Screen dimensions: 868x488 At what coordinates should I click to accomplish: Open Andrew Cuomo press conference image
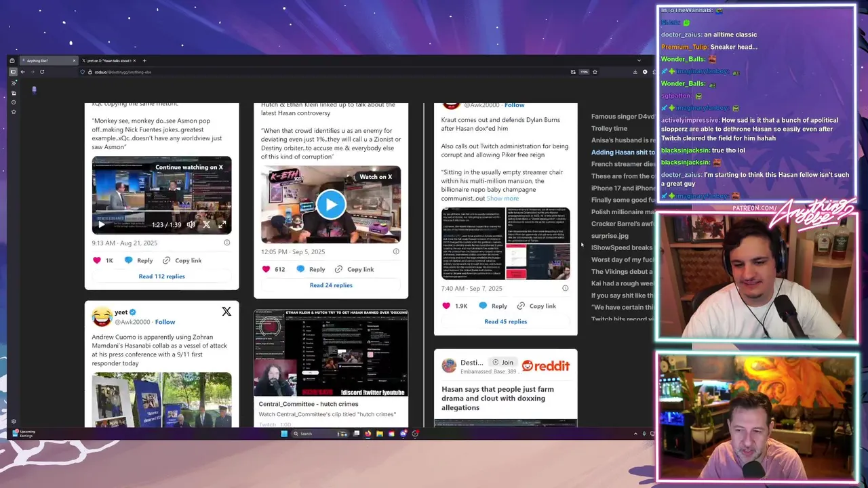[161, 400]
